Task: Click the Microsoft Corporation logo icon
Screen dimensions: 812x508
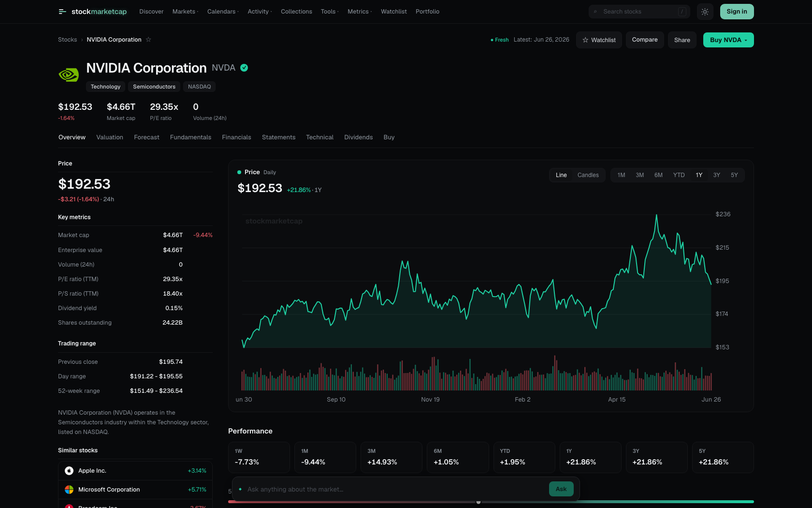Action: click(69, 490)
